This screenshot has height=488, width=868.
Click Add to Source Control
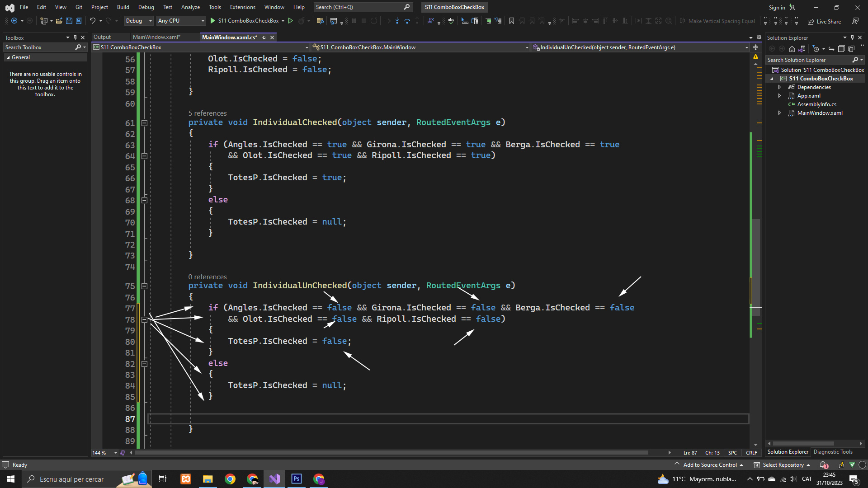[709, 465]
